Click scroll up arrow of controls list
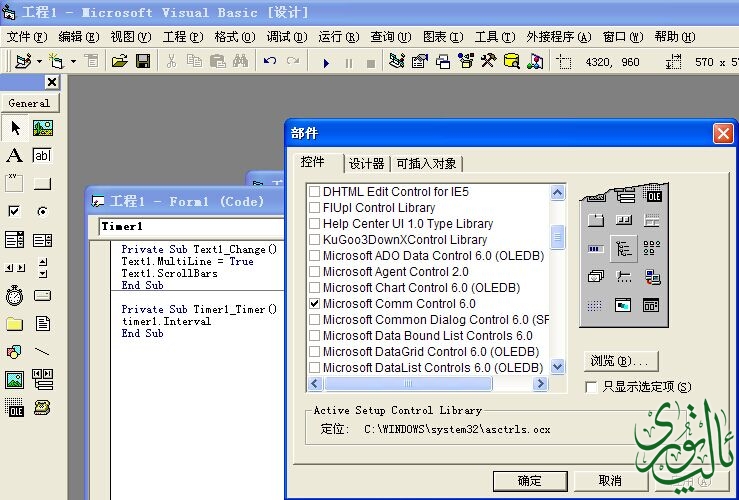This screenshot has height=500, width=739. 558,192
